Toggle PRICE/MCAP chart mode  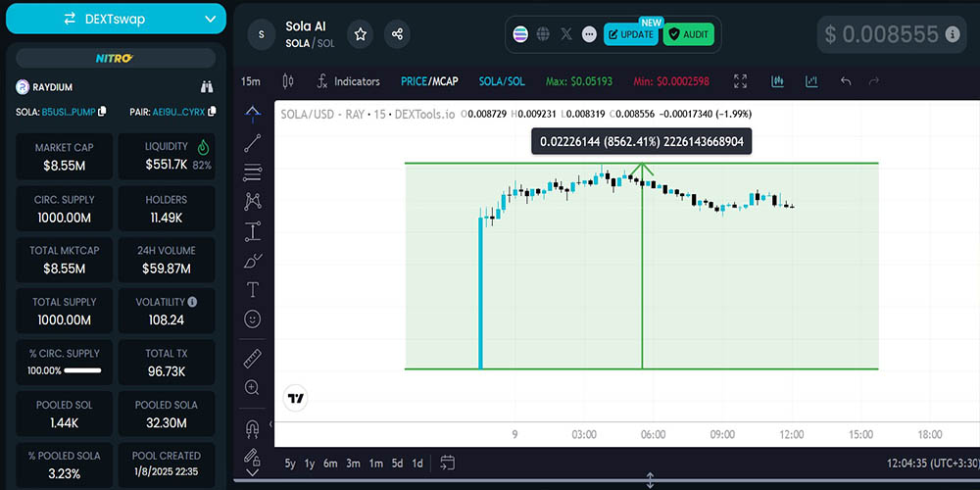click(429, 81)
